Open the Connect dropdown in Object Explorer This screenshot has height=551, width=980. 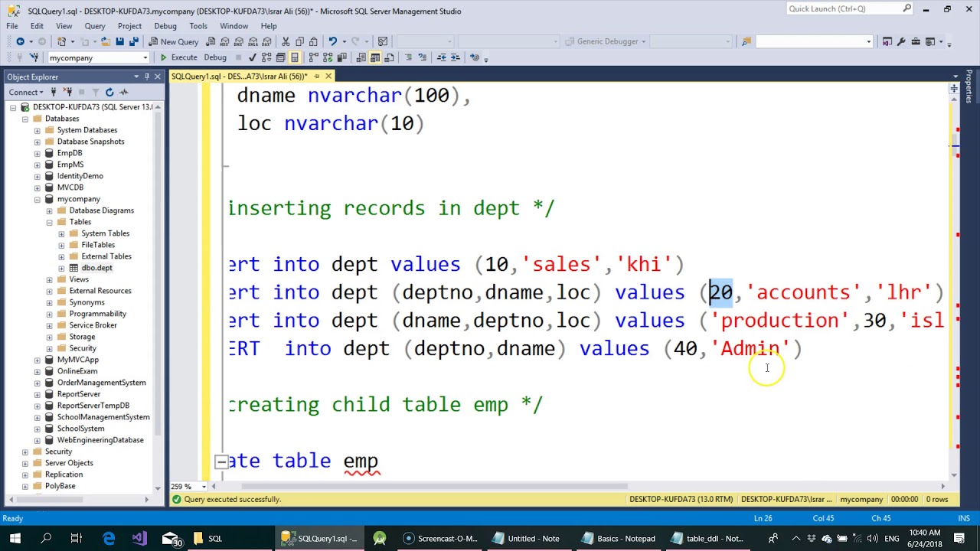click(27, 92)
